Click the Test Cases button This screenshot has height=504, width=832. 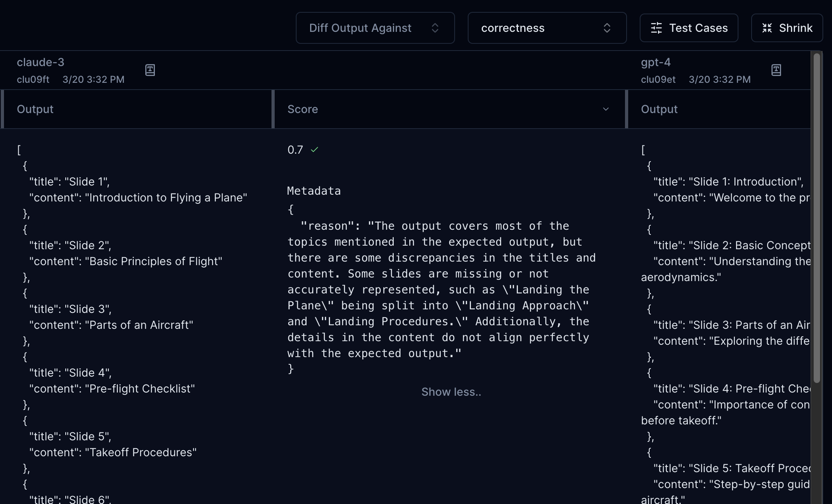click(689, 28)
